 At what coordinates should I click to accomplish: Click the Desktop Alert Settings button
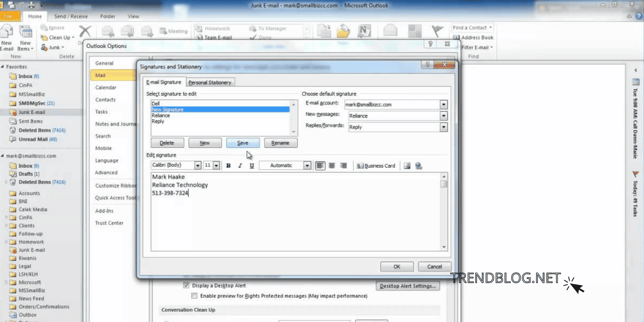(408, 286)
